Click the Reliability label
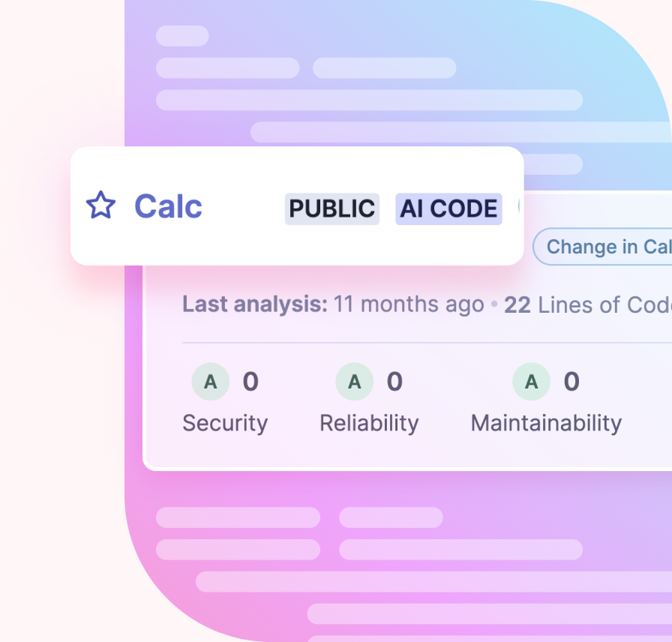 (x=369, y=424)
